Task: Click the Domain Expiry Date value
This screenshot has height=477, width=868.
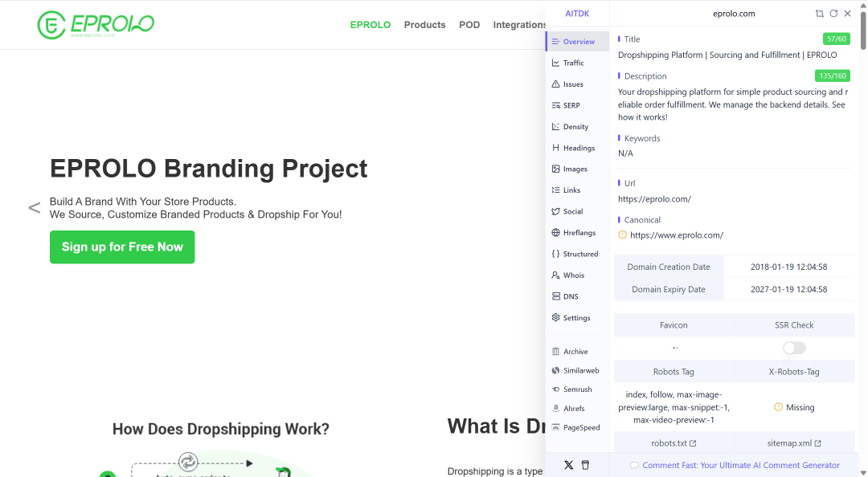Action: pyautogui.click(x=789, y=289)
